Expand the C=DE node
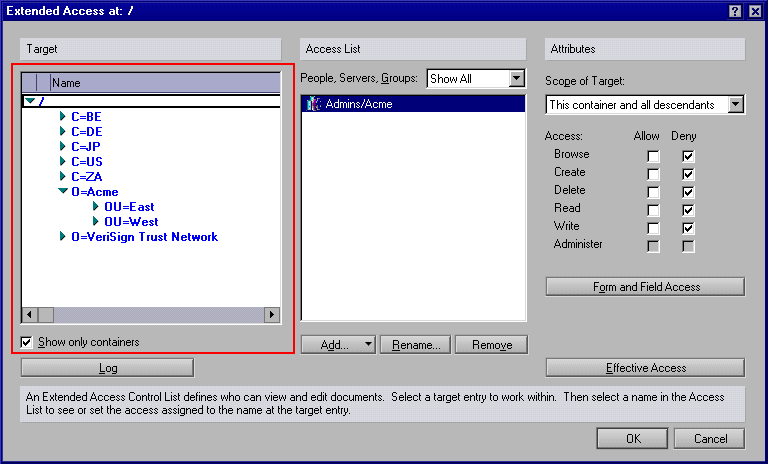The width and height of the screenshot is (768, 464). pos(62,131)
